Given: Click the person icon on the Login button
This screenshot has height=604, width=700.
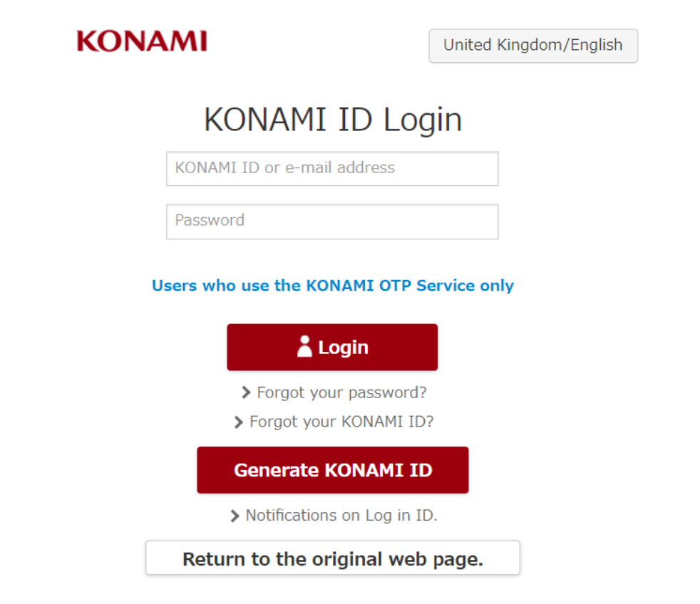Looking at the screenshot, I should [x=304, y=347].
